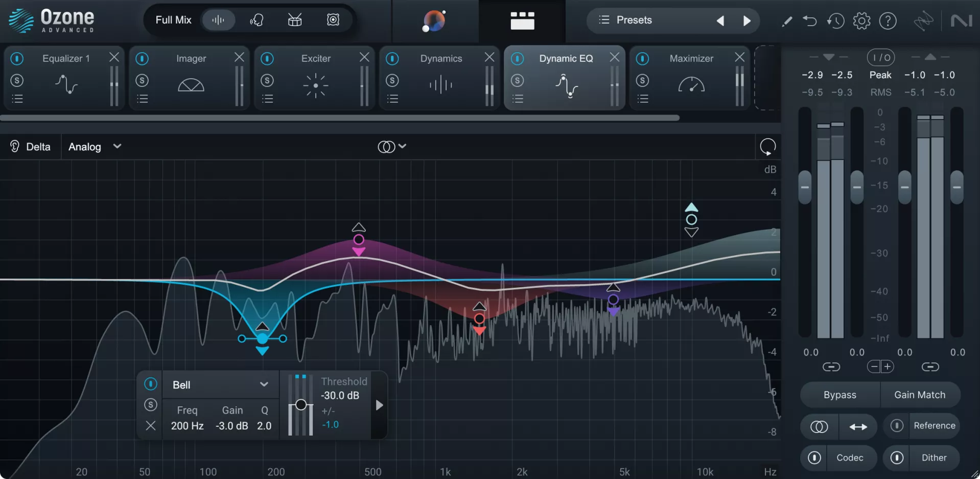Open Imager module preset list icon
The width and height of the screenshot is (980, 479).
point(143,99)
